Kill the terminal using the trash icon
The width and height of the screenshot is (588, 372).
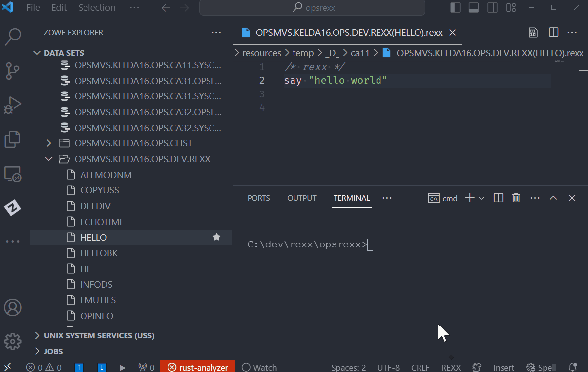(516, 197)
